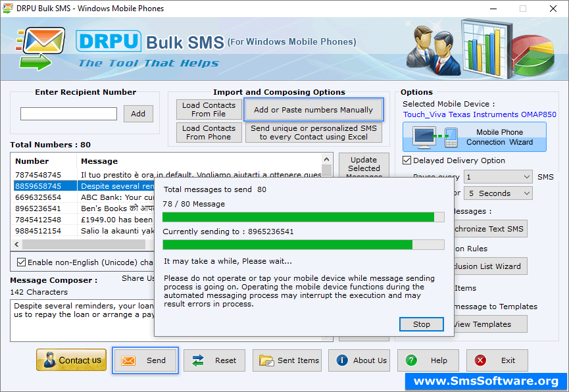Click the Reset arrows icon
Image resolution: width=569 pixels, height=392 pixels.
tap(198, 360)
